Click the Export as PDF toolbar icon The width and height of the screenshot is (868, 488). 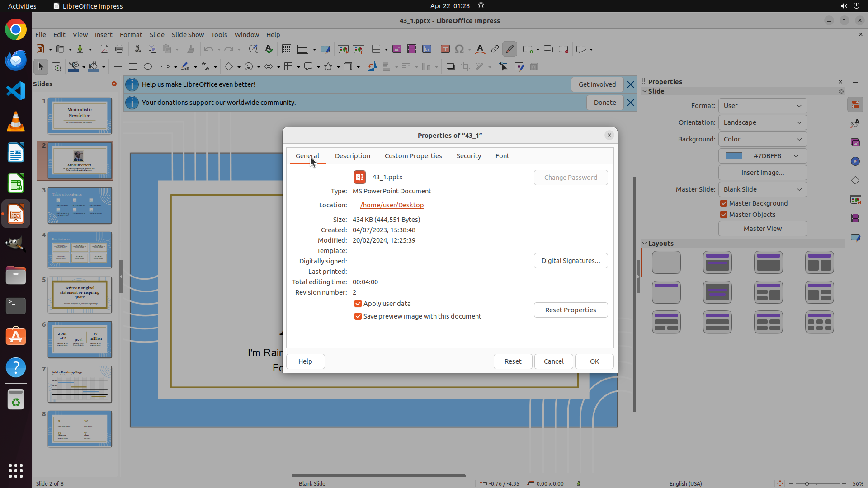[104, 49]
